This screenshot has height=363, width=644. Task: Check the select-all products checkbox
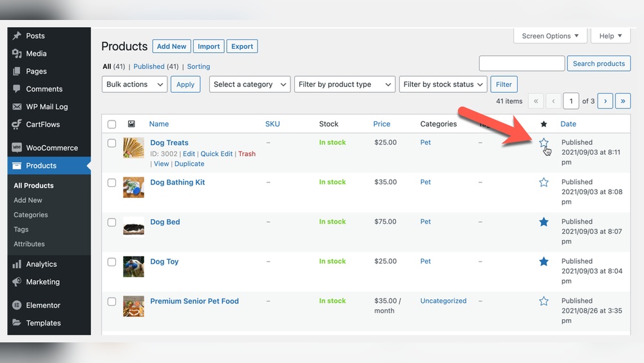pos(111,124)
